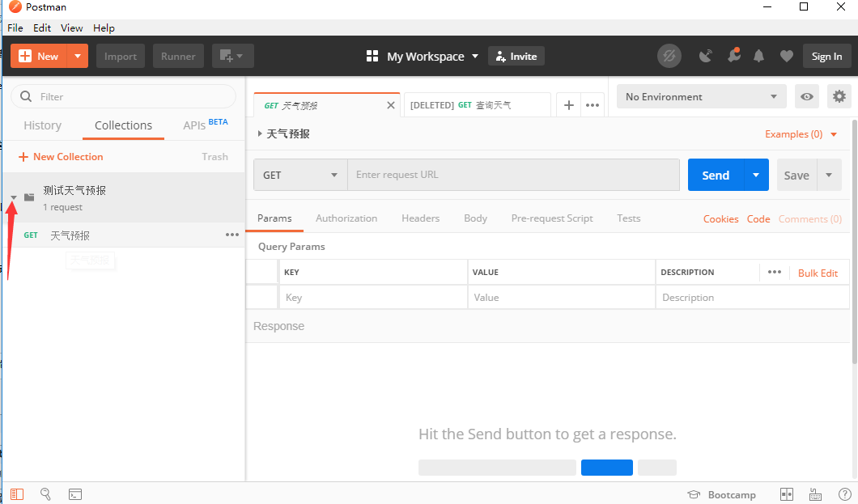Image resolution: width=858 pixels, height=504 pixels.
Task: Open the 天气预报 request options ellipsis
Action: (x=232, y=235)
